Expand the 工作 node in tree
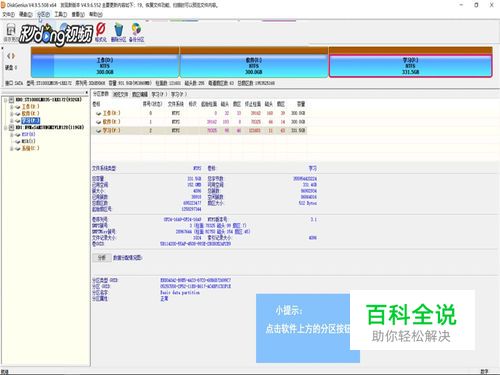Screen dimensions: 500x375 (11, 107)
